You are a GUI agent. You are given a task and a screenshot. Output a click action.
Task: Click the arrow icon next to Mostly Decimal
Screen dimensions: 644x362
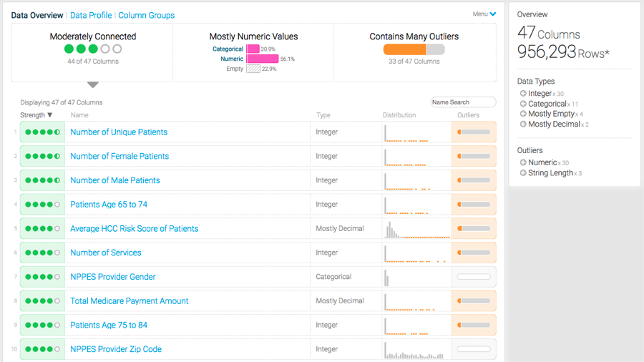tap(523, 124)
